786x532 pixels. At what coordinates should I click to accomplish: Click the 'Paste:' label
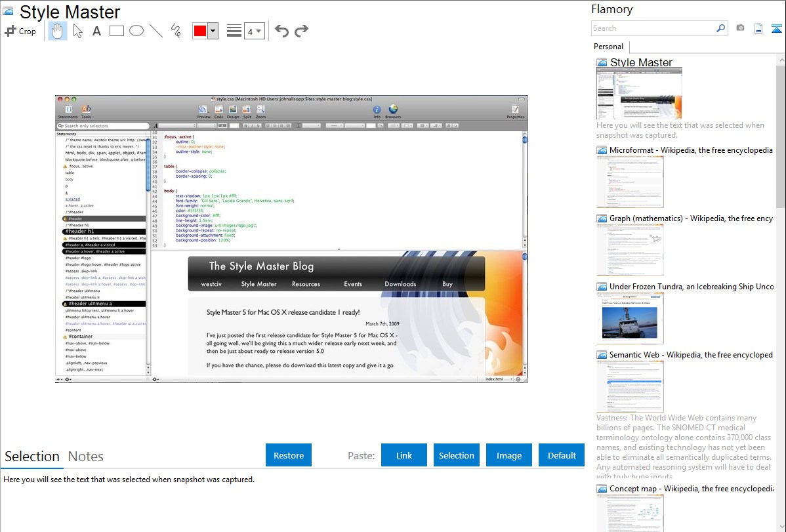(x=362, y=455)
